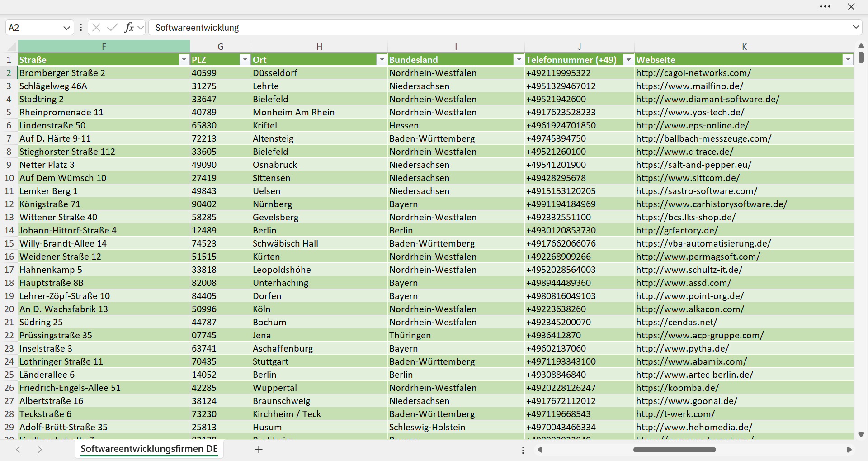This screenshot has width=868, height=461.
Task: Click the vertical scrollbar thumb
Action: click(861, 57)
